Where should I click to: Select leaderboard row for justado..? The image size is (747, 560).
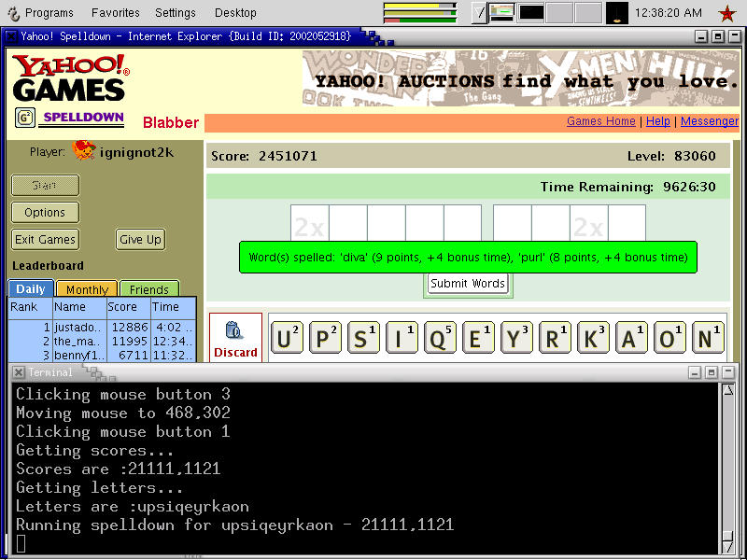(102, 328)
